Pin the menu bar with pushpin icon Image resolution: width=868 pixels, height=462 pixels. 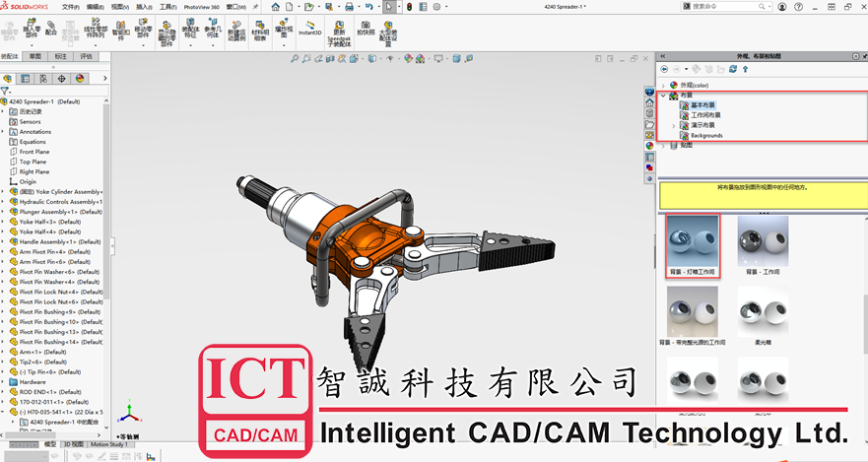click(x=254, y=6)
